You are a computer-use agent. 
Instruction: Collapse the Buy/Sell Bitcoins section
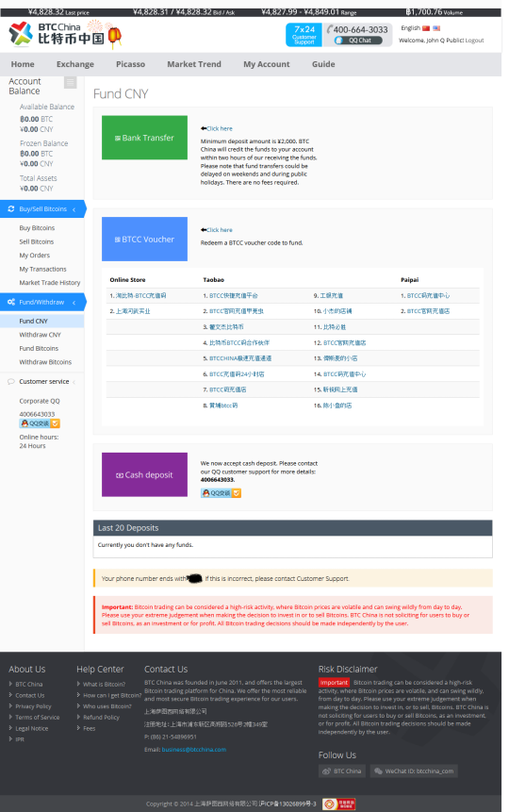74,209
